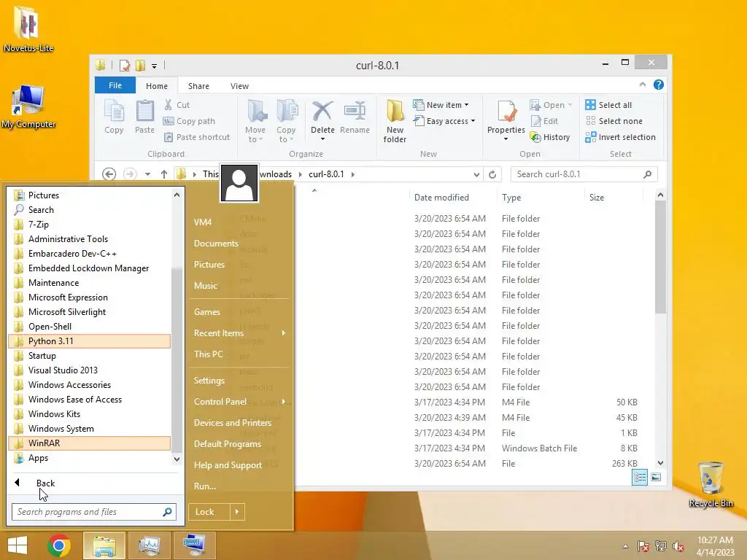
Task: Switch to details view icon
Action: tap(639, 477)
